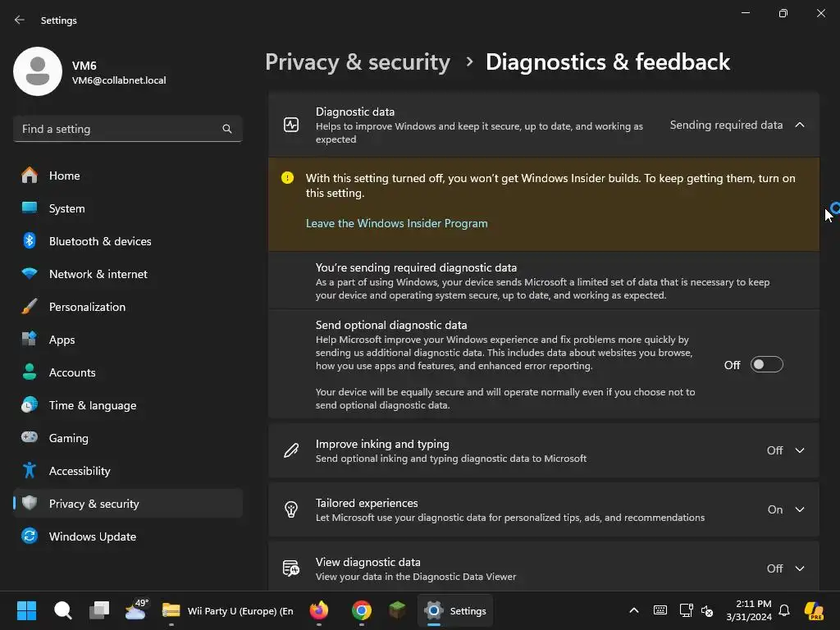Expand Tailored experiences options
840x630 pixels.
pos(799,509)
